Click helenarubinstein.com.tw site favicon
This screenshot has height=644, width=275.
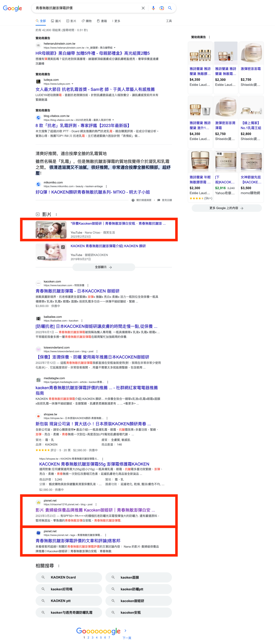tap(38, 46)
